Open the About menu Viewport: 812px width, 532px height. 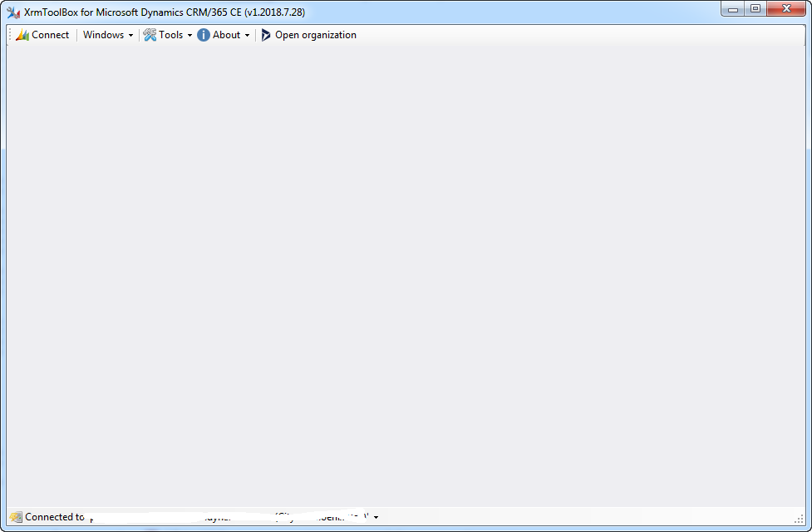[x=224, y=35]
